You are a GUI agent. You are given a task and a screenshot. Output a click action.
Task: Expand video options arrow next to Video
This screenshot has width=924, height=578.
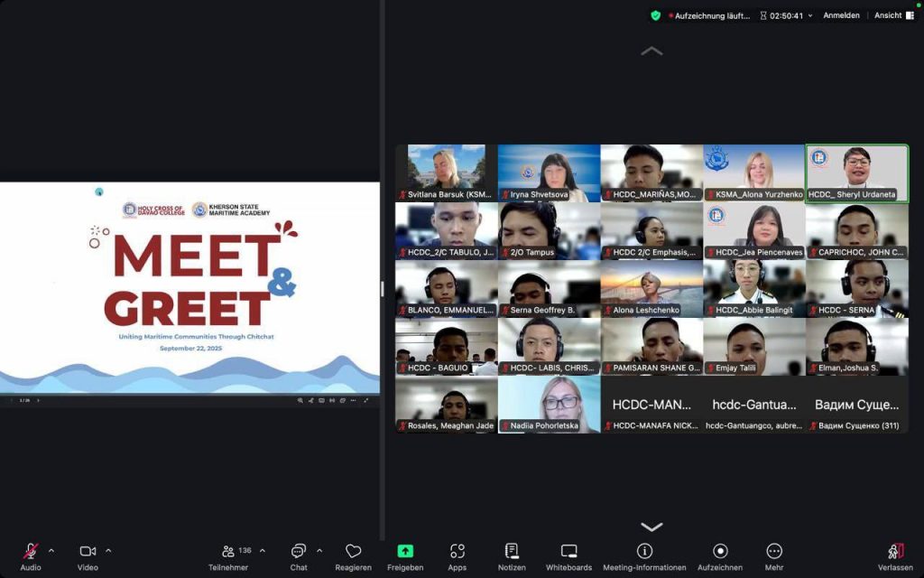point(108,551)
